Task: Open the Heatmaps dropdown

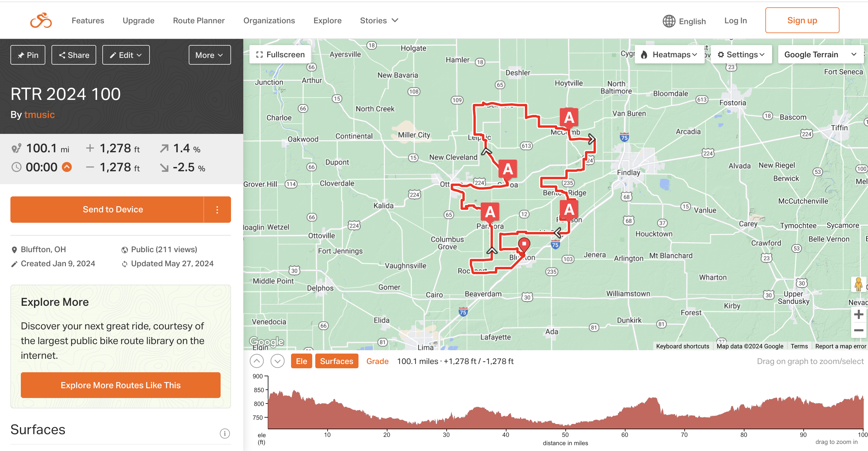Action: (669, 55)
